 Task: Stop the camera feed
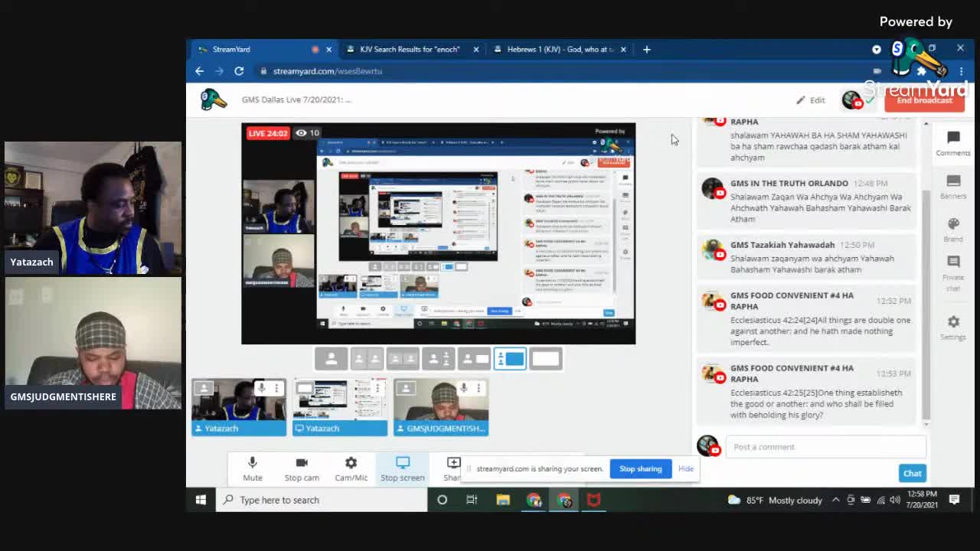click(302, 468)
